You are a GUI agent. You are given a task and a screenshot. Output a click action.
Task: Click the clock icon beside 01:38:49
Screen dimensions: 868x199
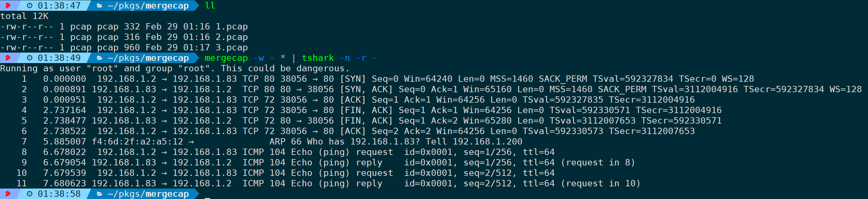pos(30,58)
